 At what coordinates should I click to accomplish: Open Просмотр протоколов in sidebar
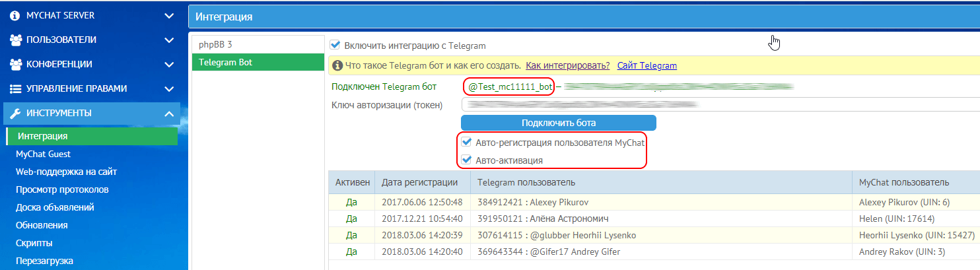click(x=62, y=189)
